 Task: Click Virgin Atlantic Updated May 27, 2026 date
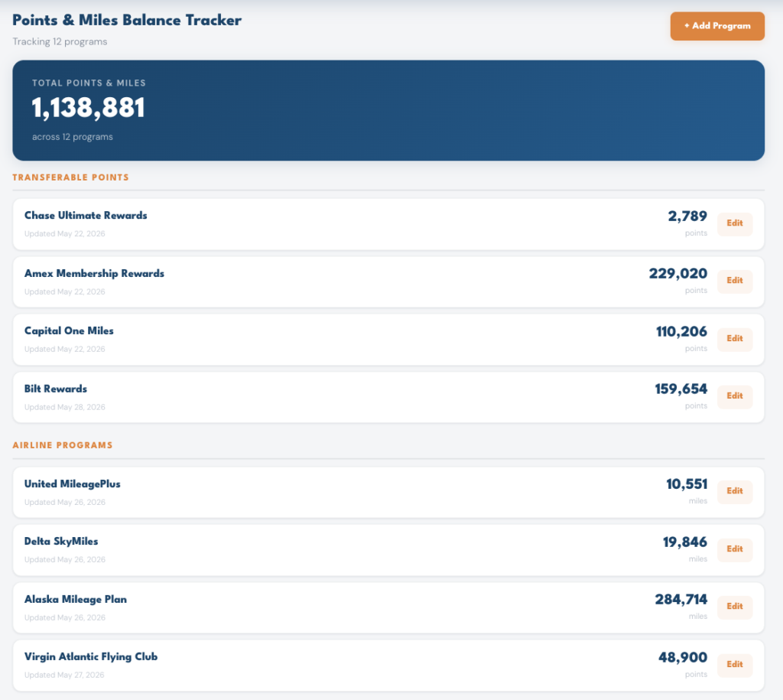point(64,675)
